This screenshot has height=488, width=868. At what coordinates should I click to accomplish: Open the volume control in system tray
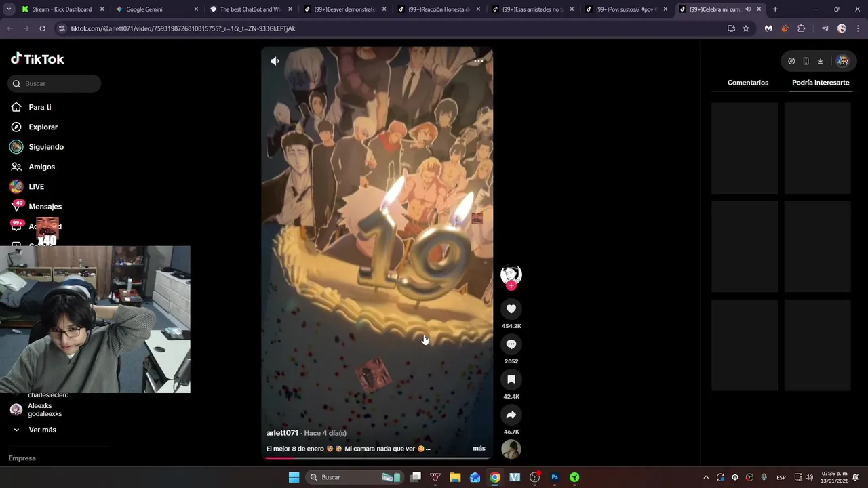tap(809, 477)
